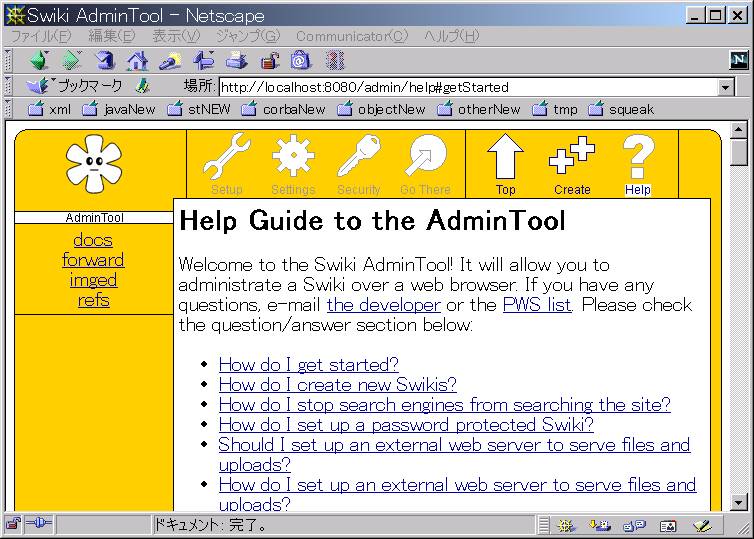
Task: Collapse the navigation toolbar grip handle
Action: 7,61
